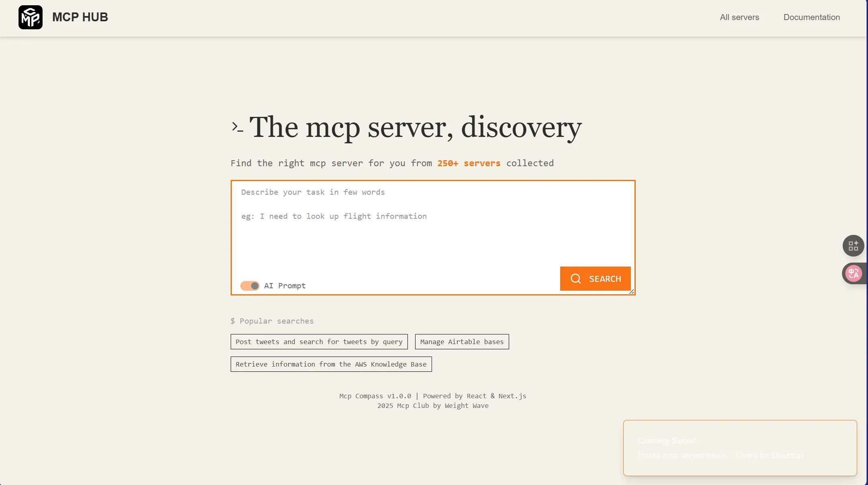Click the 'Coming Soon' notification card
The image size is (868, 485).
click(x=739, y=448)
